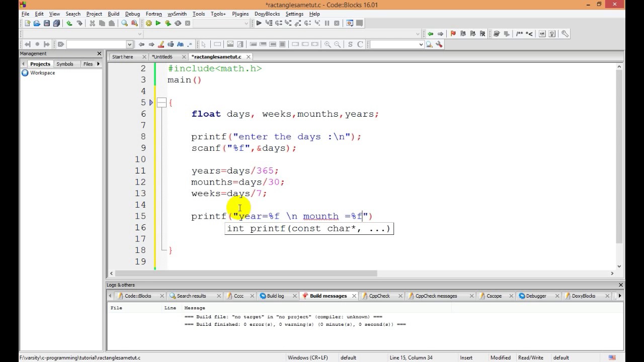Click the vertical editor scrollbar
The width and height of the screenshot is (644, 362).
tap(620, 156)
